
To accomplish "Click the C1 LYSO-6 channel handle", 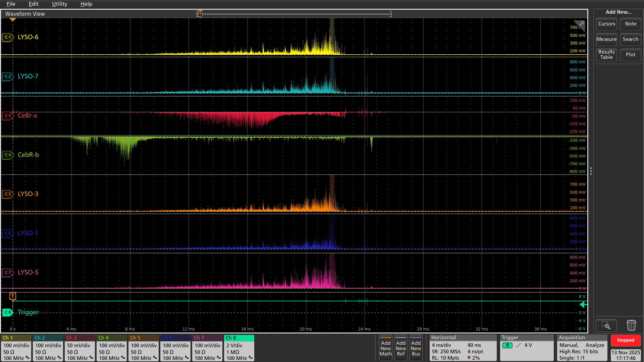I will (8, 37).
